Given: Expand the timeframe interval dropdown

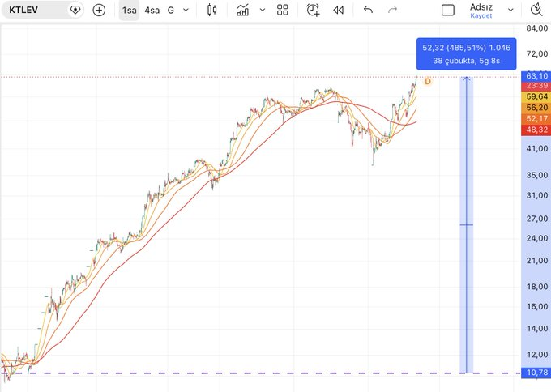Looking at the screenshot, I should tap(186, 11).
